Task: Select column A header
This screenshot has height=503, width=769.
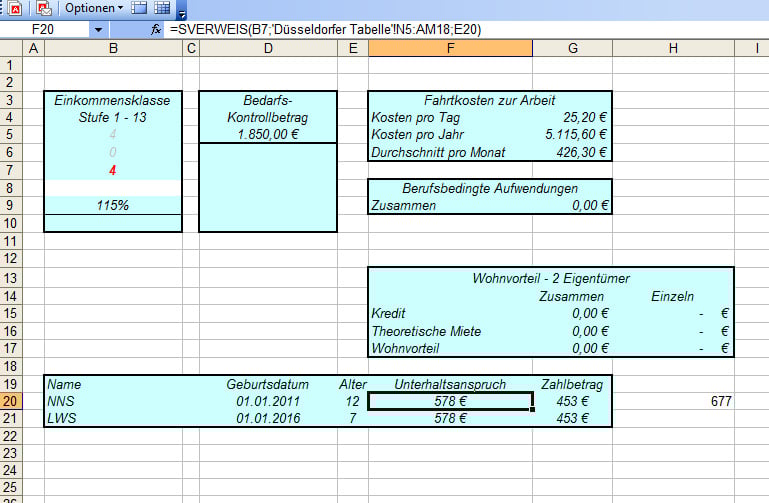Action: pos(33,48)
